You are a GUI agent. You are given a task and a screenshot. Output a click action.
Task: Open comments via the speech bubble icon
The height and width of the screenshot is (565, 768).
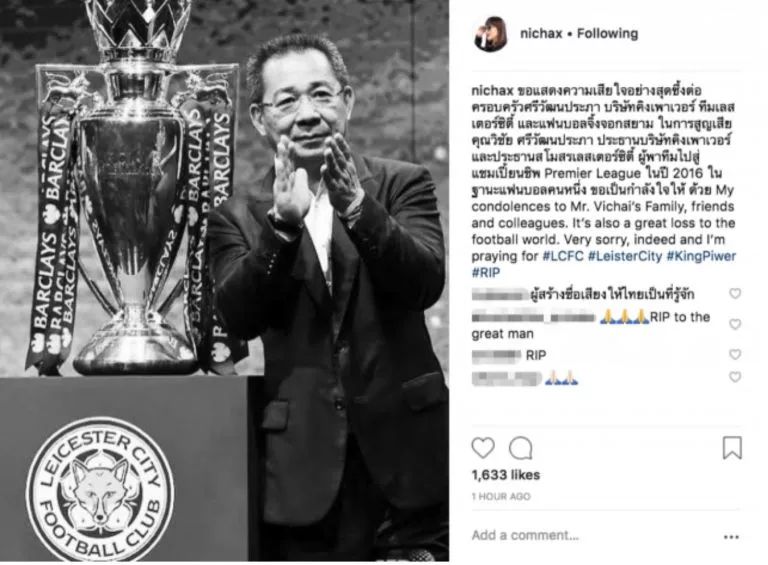[x=521, y=447]
